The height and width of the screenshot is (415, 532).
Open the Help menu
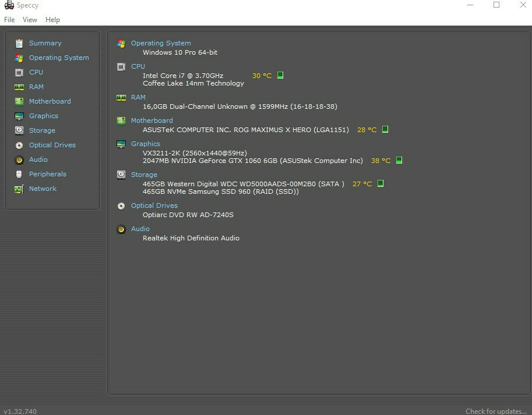(52, 19)
